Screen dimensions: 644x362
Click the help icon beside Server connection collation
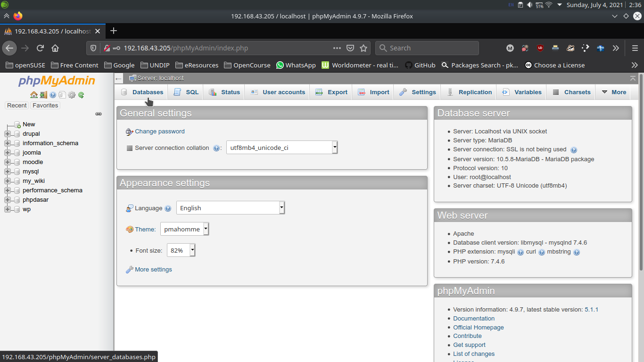216,148
